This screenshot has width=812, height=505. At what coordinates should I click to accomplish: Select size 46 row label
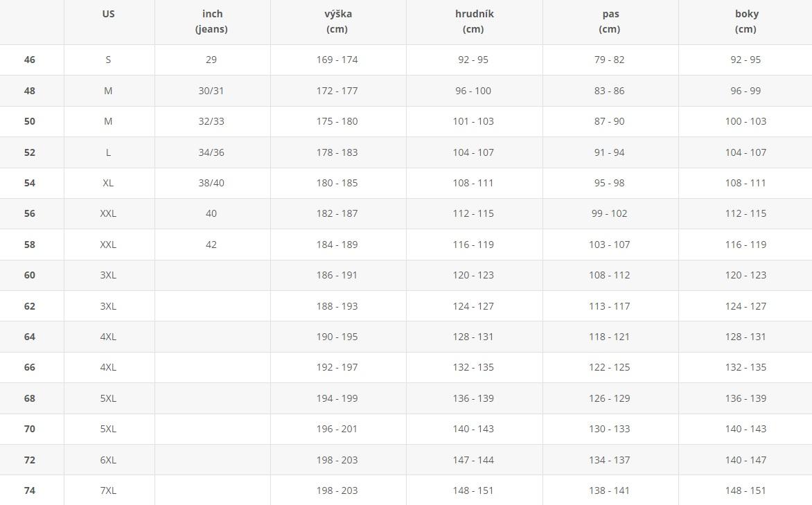pyautogui.click(x=30, y=60)
